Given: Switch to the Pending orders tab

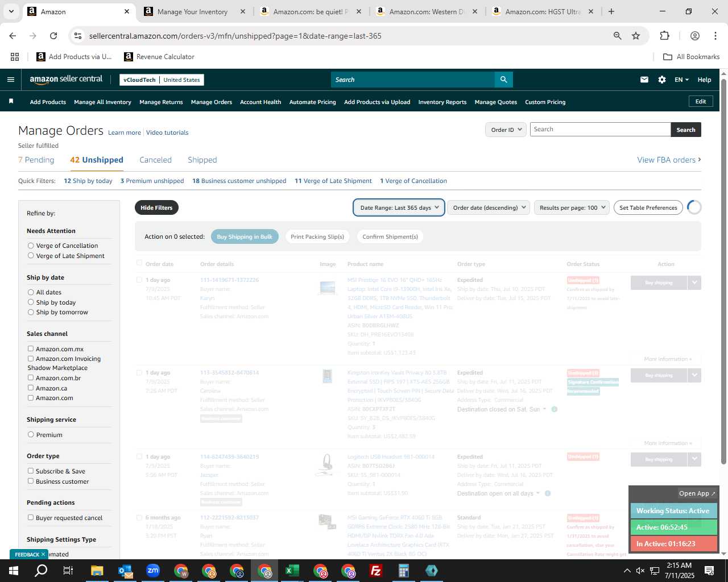Looking at the screenshot, I should point(36,160).
